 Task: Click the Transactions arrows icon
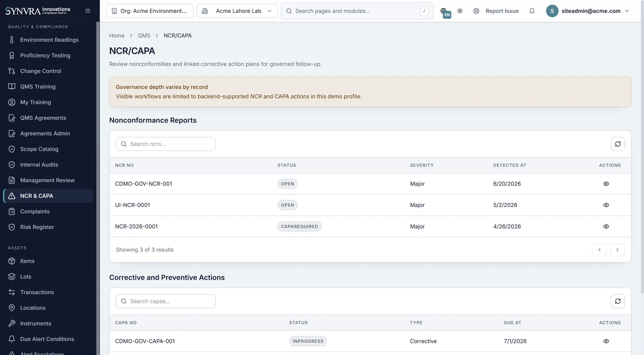12,292
